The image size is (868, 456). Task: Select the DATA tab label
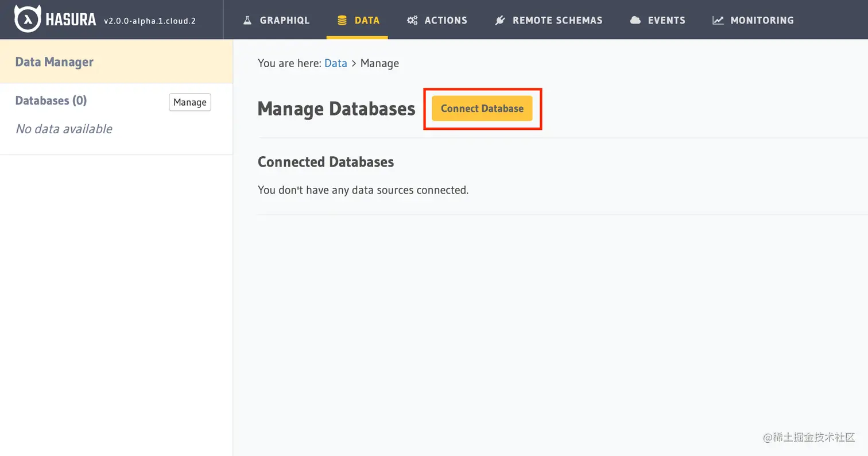pos(367,20)
